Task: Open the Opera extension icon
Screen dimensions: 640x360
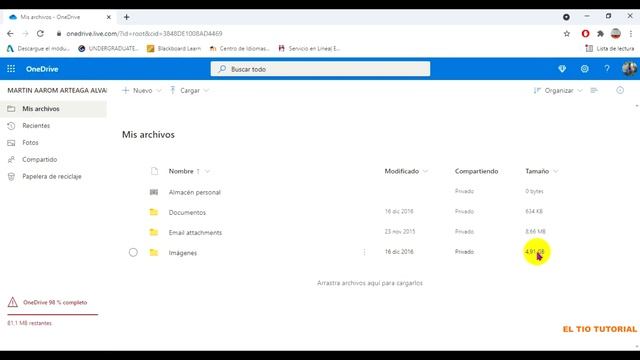Action: [x=585, y=33]
